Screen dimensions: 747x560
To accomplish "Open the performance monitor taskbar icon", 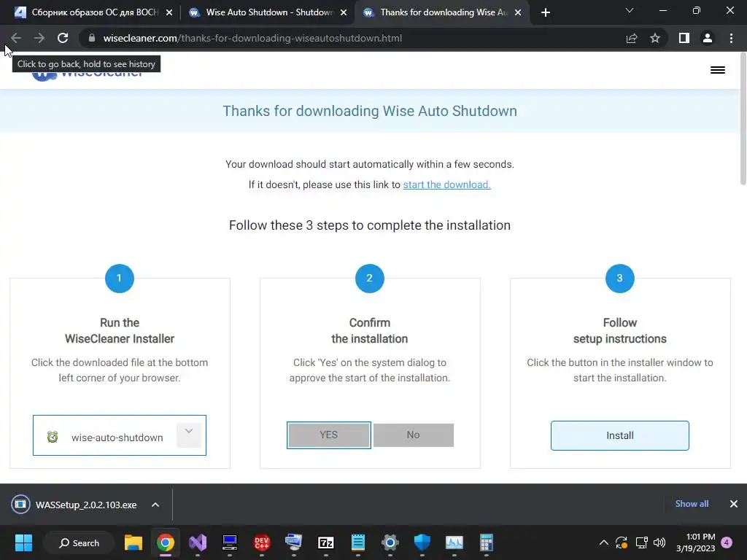I will point(454,542).
